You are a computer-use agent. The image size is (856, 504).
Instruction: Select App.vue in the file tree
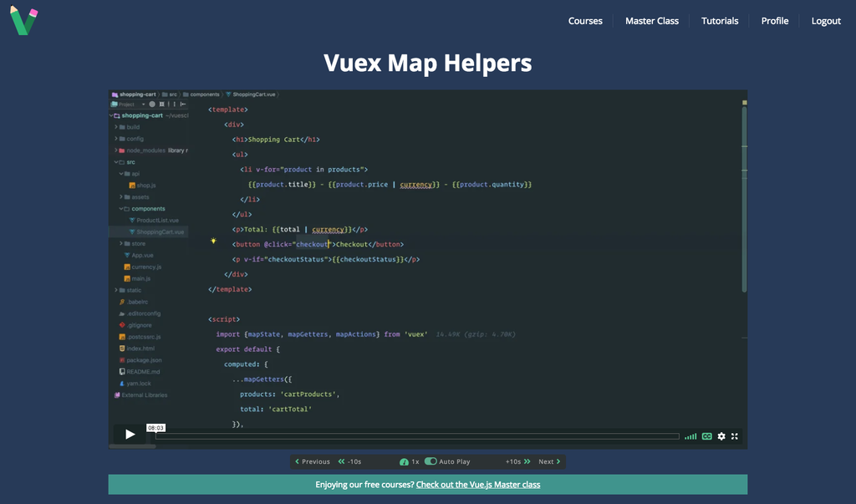point(139,255)
